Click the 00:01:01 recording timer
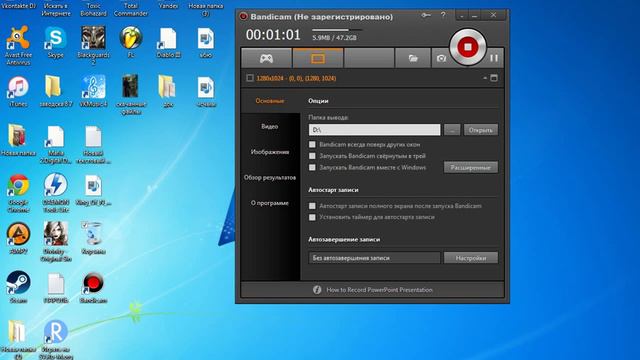The image size is (640, 360). point(273,35)
